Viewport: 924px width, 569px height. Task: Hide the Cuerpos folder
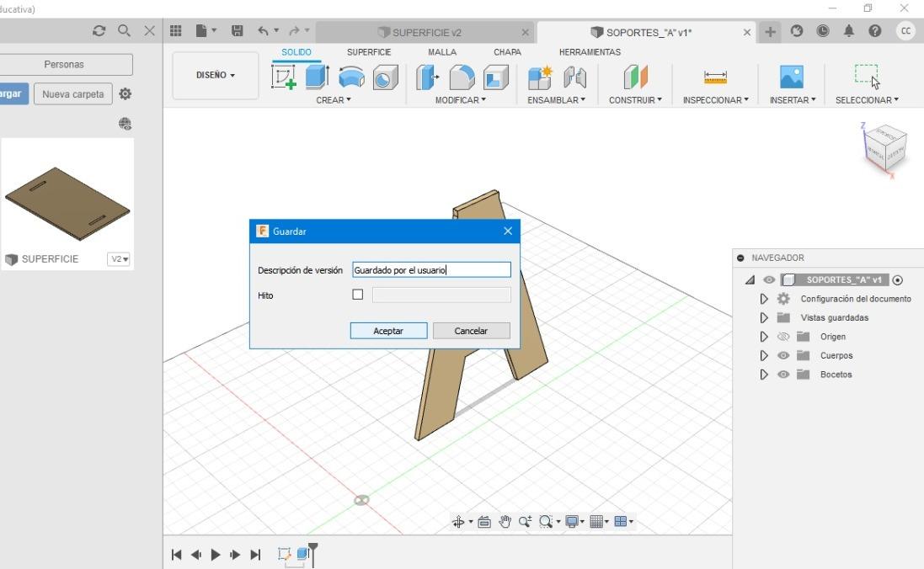point(783,356)
